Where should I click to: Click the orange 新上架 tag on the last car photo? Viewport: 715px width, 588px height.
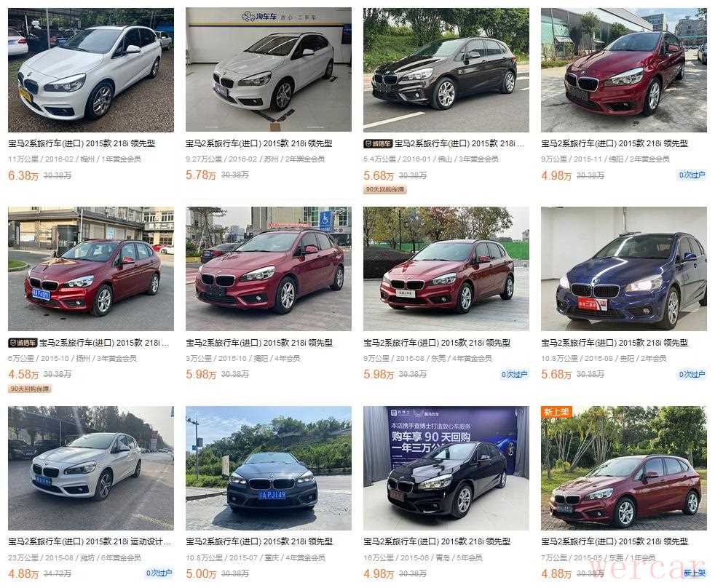coord(556,412)
